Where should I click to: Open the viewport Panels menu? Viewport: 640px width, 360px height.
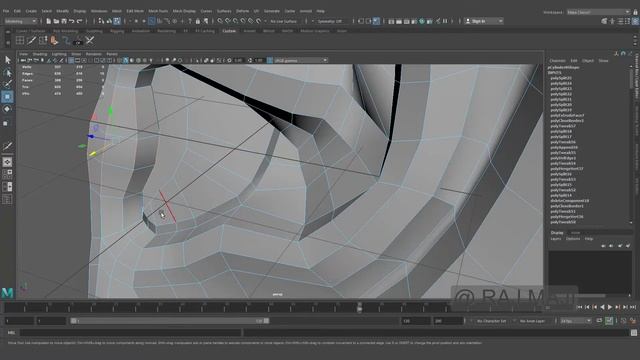point(112,54)
